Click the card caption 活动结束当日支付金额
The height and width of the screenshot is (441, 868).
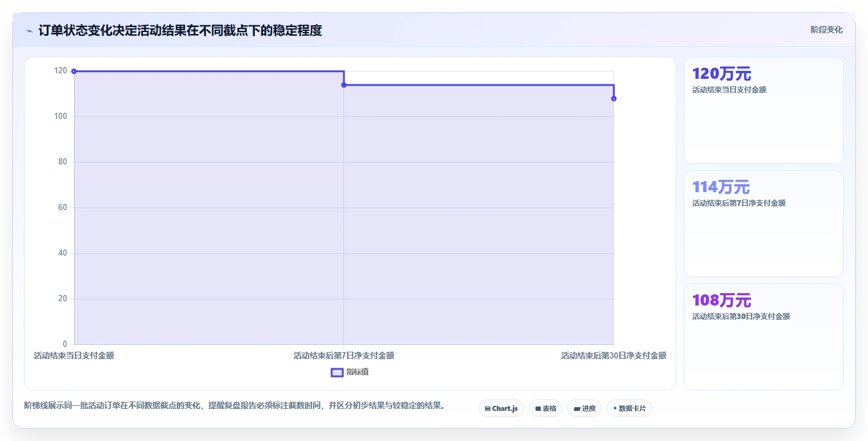coord(729,90)
